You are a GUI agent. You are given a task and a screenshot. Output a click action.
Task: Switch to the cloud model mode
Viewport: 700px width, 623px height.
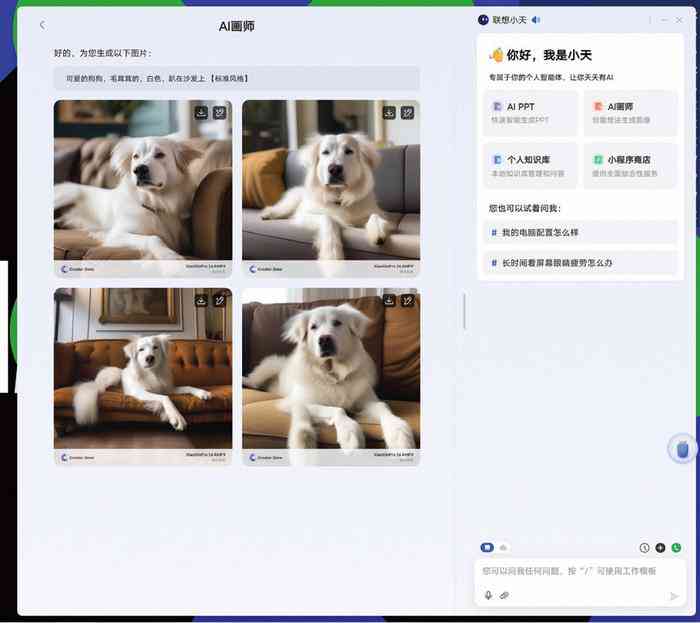coord(503,548)
